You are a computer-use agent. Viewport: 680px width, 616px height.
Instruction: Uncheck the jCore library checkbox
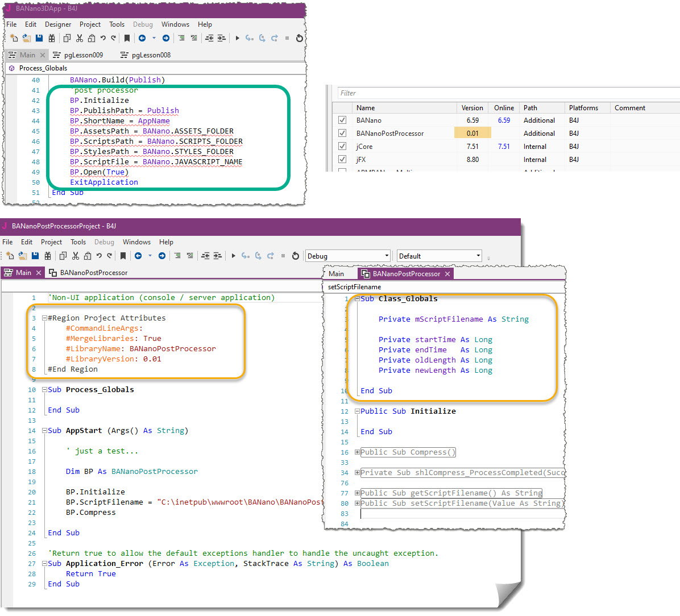click(342, 146)
